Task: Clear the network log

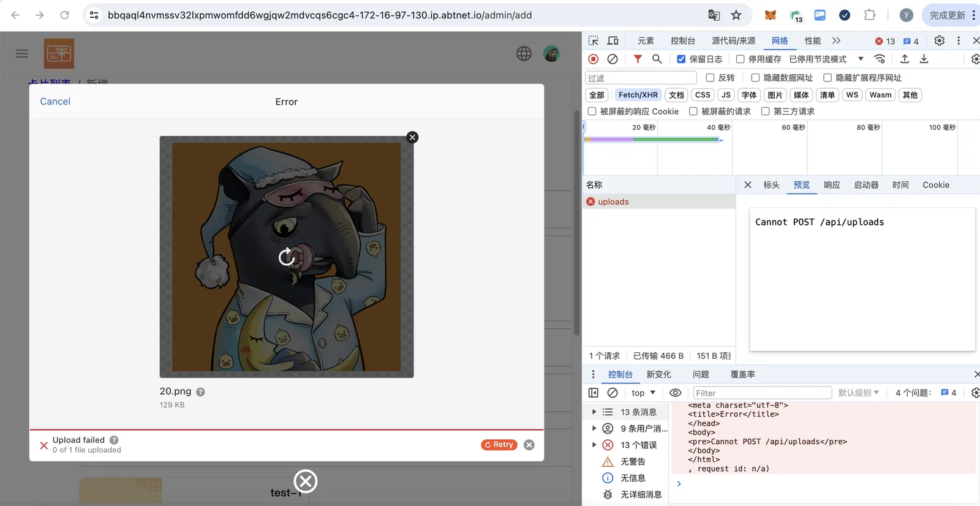Action: coord(612,59)
